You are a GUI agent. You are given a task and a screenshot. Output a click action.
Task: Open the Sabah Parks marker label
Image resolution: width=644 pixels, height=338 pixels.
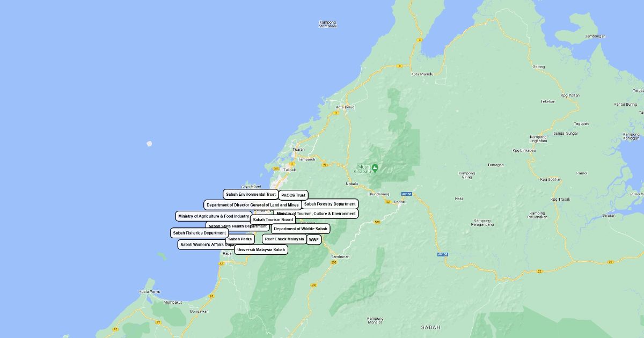[x=239, y=239]
